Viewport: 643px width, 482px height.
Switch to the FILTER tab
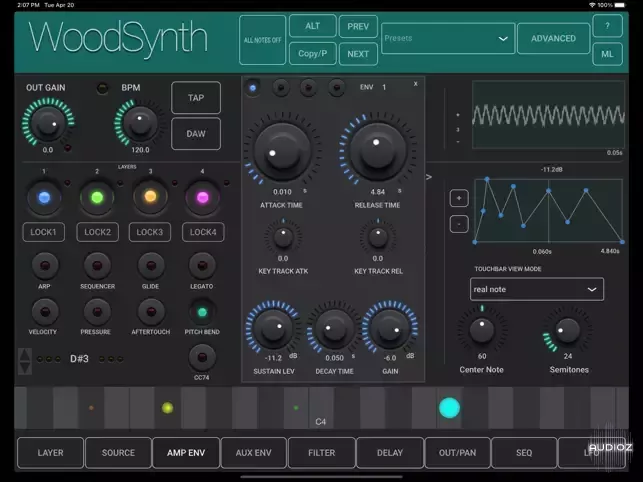tap(322, 452)
